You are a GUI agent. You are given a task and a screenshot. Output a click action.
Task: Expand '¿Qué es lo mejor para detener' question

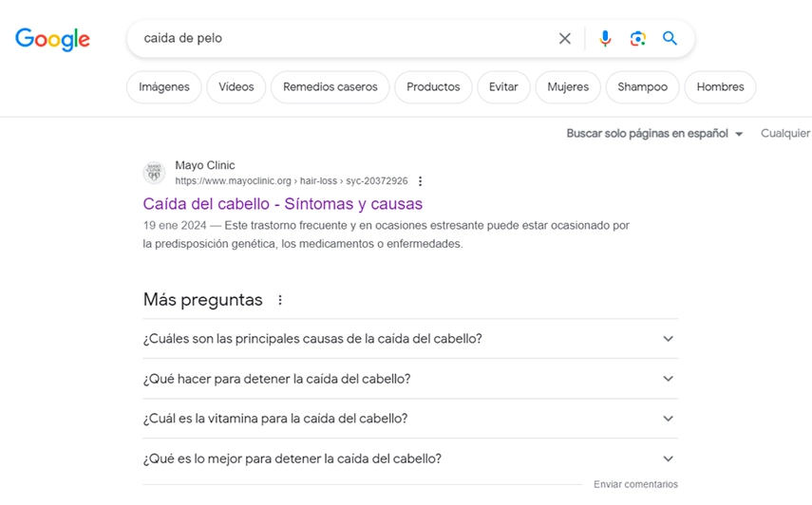pyautogui.click(x=410, y=458)
